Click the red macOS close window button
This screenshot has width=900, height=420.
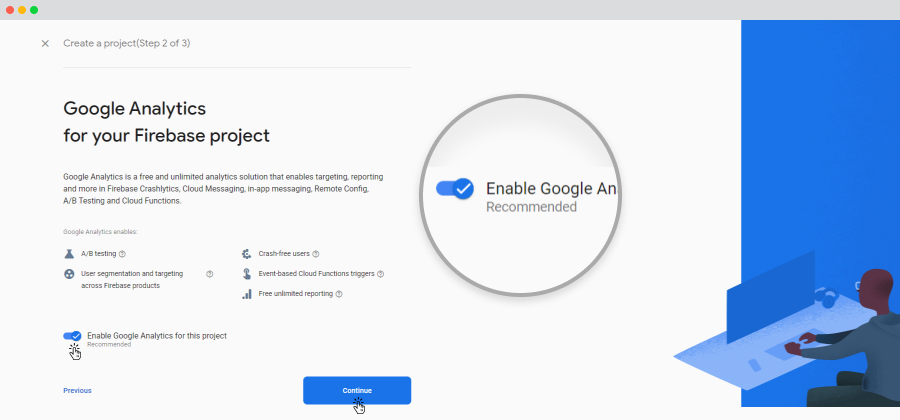click(x=10, y=10)
